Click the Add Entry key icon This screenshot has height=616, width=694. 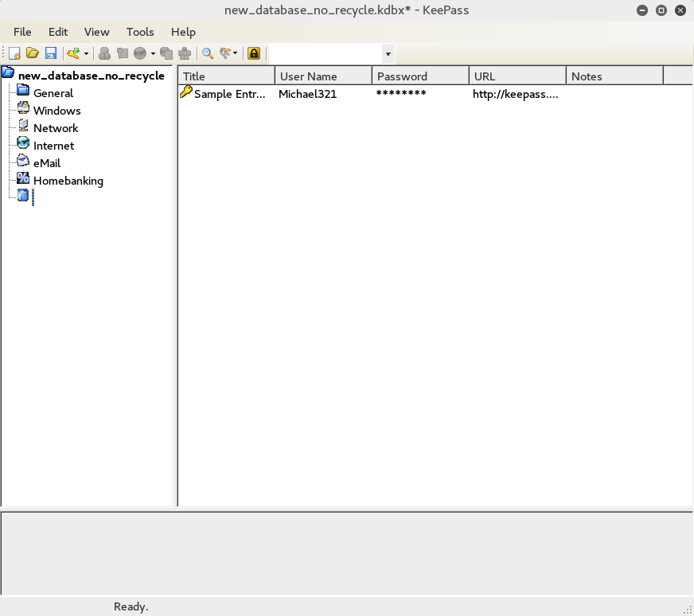[x=73, y=53]
